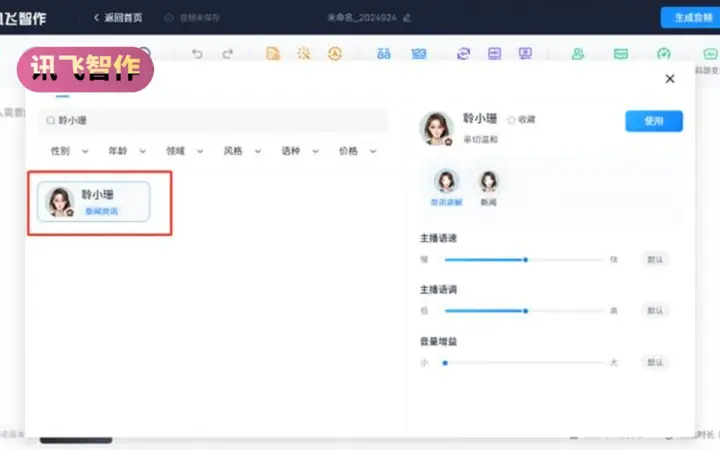Undo the last action in toolbar
This screenshot has width=720, height=450.
197,54
